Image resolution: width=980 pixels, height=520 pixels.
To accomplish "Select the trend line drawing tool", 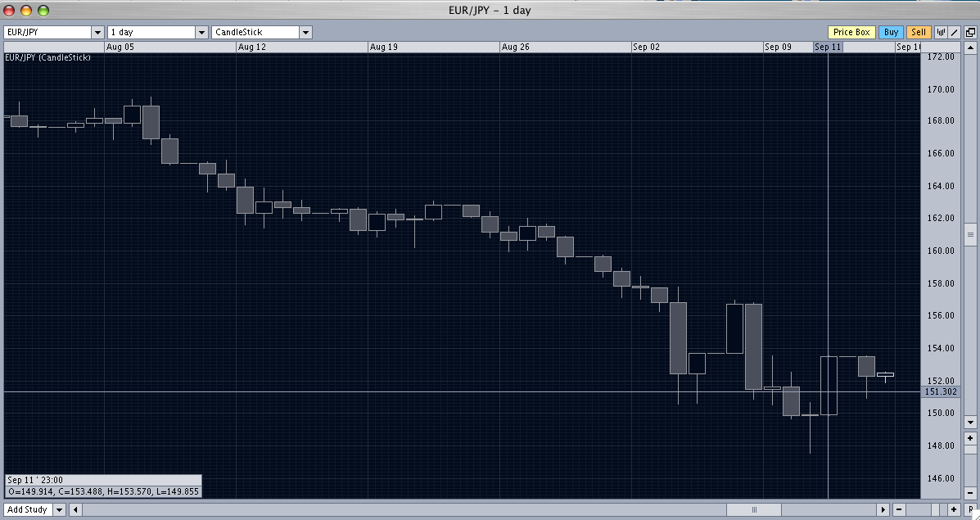I will 955,32.
